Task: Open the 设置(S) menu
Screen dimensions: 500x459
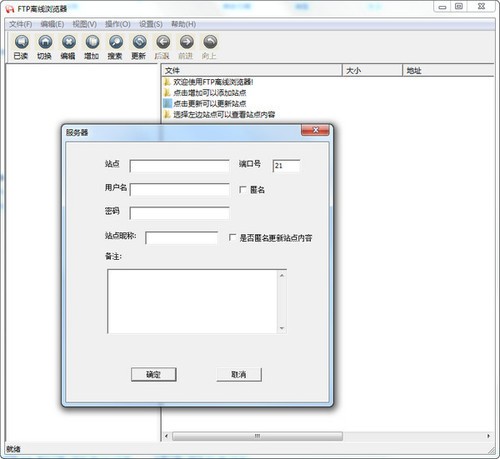Action: coord(151,24)
